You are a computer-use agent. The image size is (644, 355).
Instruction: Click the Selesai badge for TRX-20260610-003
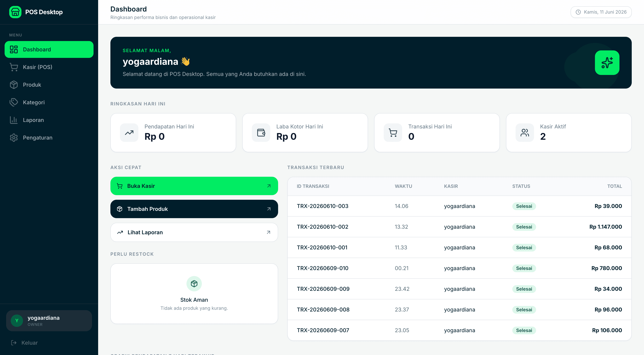click(524, 206)
